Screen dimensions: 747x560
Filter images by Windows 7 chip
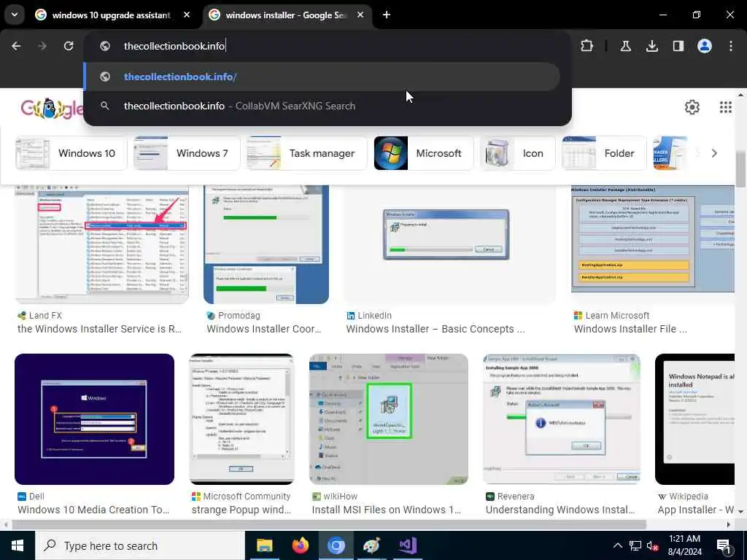pyautogui.click(x=186, y=153)
